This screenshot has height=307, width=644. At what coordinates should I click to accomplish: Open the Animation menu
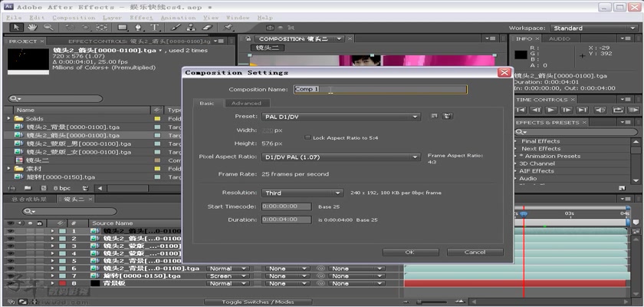coord(178,18)
